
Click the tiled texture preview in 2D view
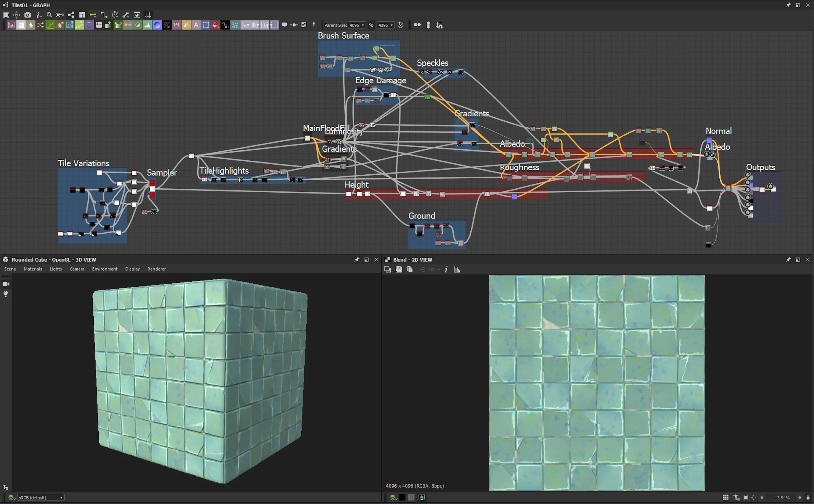(597, 383)
